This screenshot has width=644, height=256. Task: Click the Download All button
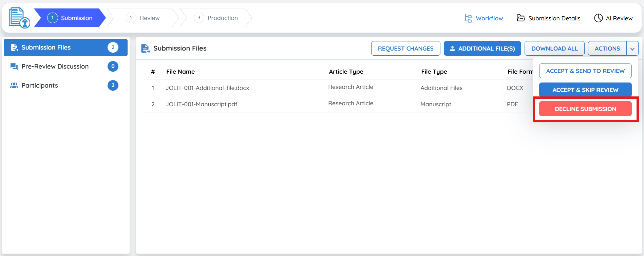click(x=554, y=49)
